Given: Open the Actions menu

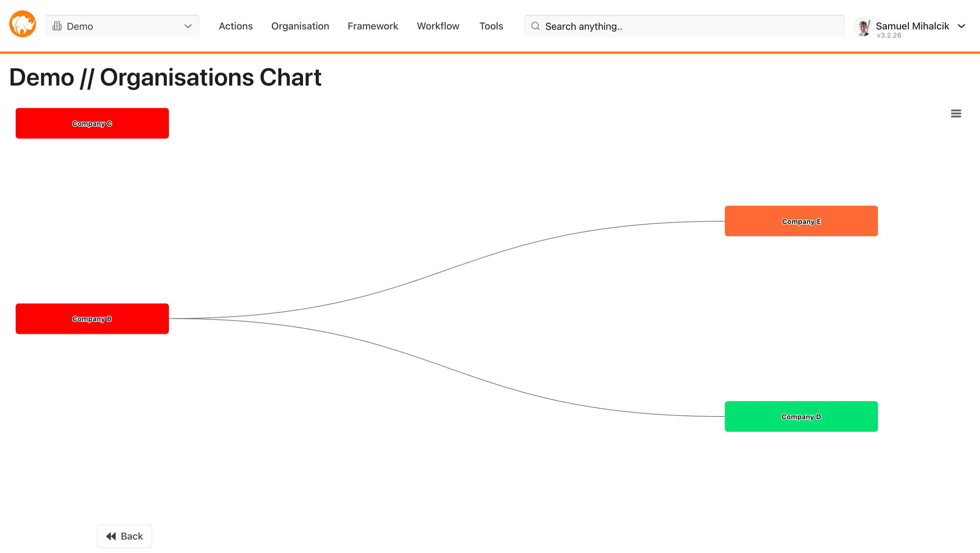Looking at the screenshot, I should pos(236,26).
